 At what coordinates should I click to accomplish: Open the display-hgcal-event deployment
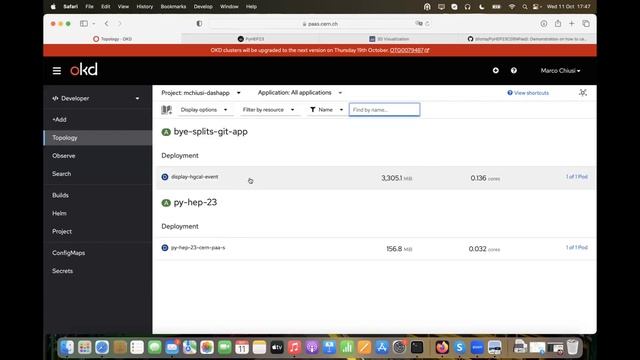(x=195, y=177)
